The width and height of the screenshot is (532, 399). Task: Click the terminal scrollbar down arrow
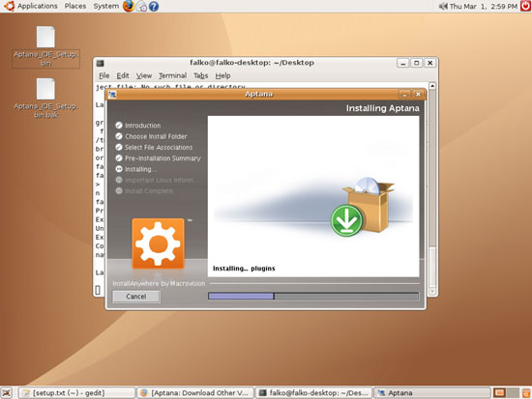click(x=432, y=291)
